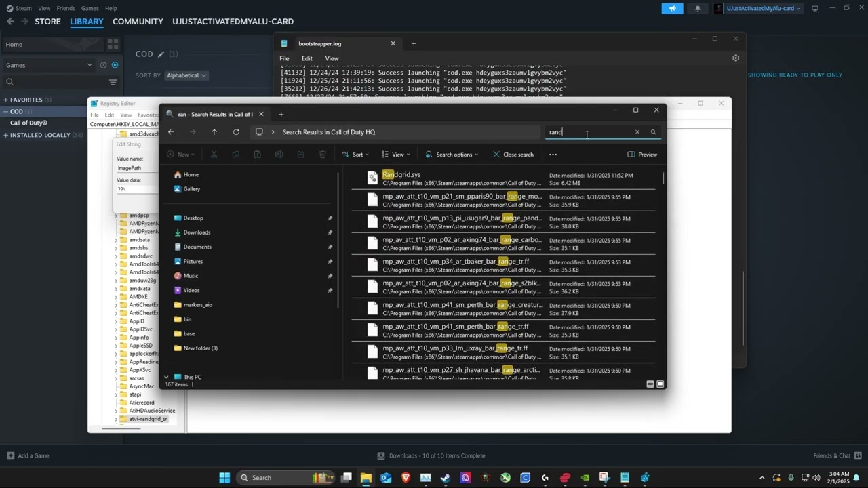Toggle Steam 'ready to play' filter icon
868x488 pixels.
point(115,65)
